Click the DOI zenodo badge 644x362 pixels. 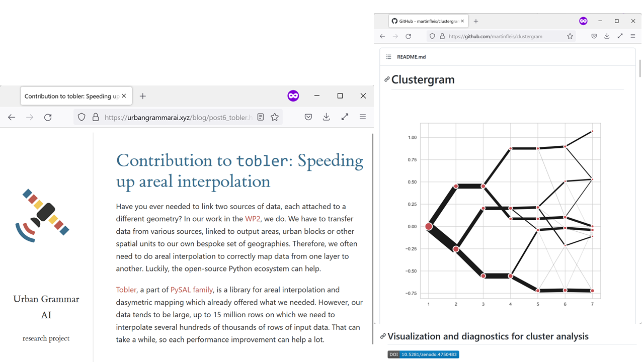click(x=423, y=354)
